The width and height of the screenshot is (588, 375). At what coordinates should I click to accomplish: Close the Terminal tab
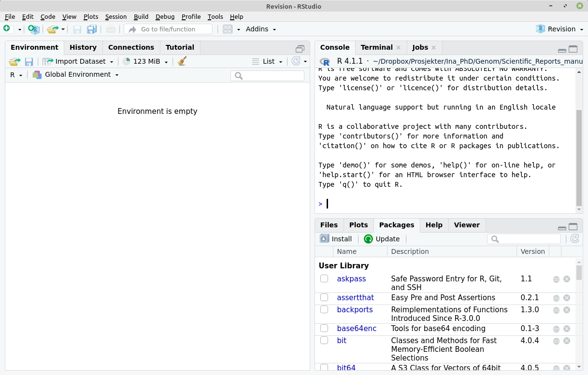tap(399, 47)
